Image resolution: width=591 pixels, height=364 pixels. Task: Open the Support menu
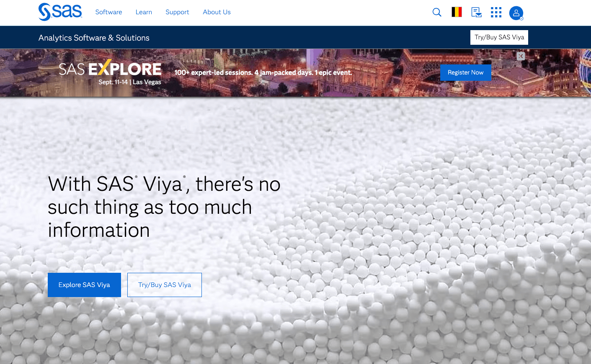pyautogui.click(x=177, y=12)
